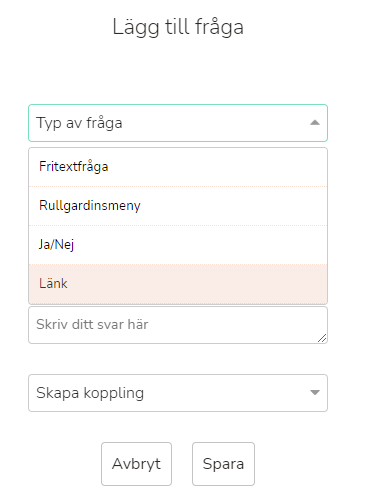The height and width of the screenshot is (500, 366).
Task: Save the question with Spara
Action: point(223,464)
